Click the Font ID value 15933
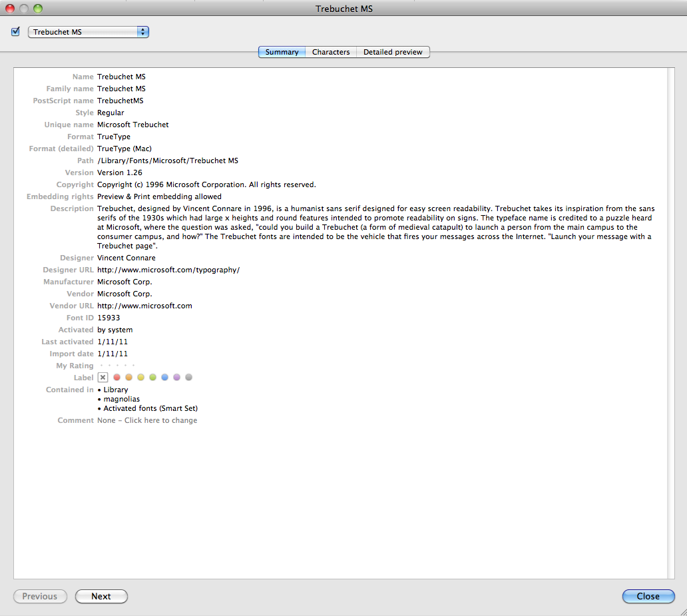The height and width of the screenshot is (616, 687). point(109,318)
